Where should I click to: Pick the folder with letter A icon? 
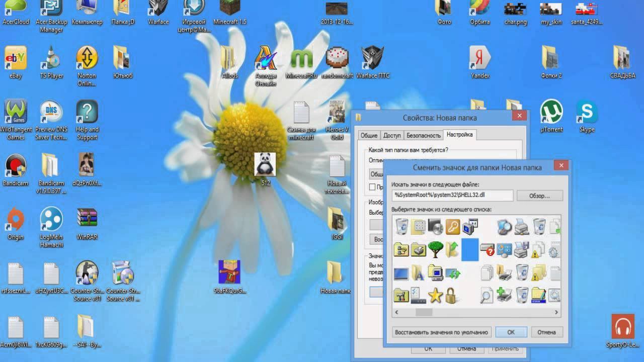coord(418,273)
